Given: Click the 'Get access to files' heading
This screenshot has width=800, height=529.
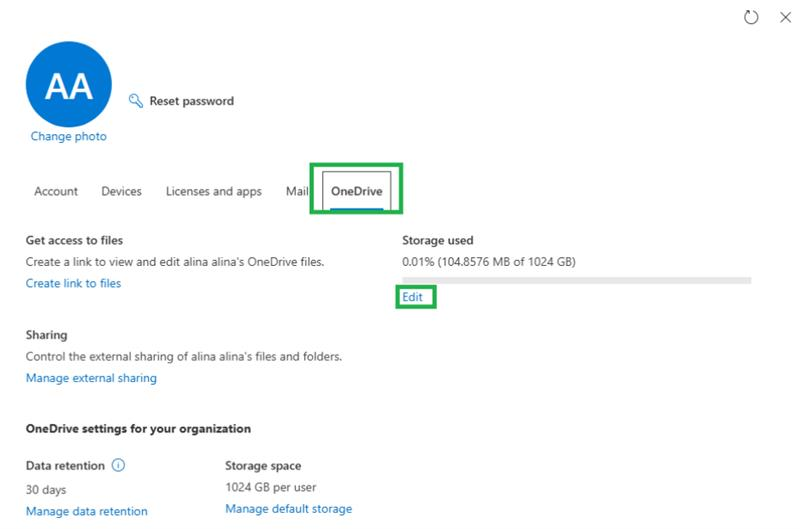Looking at the screenshot, I should [x=74, y=240].
